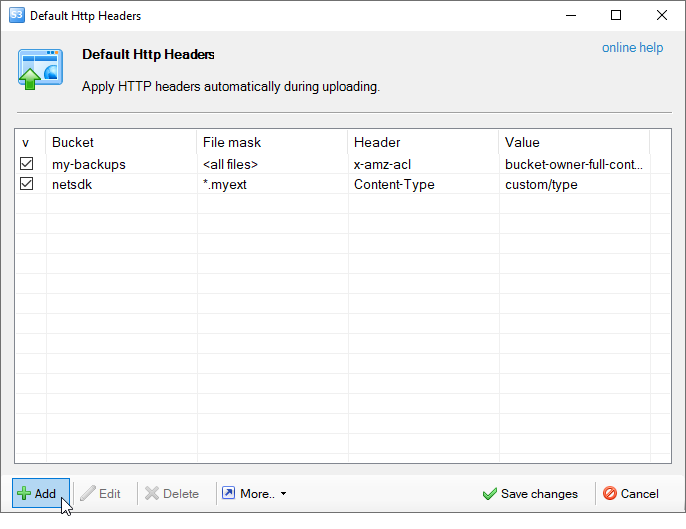Uncheck the my-backups row checkbox

tap(26, 164)
